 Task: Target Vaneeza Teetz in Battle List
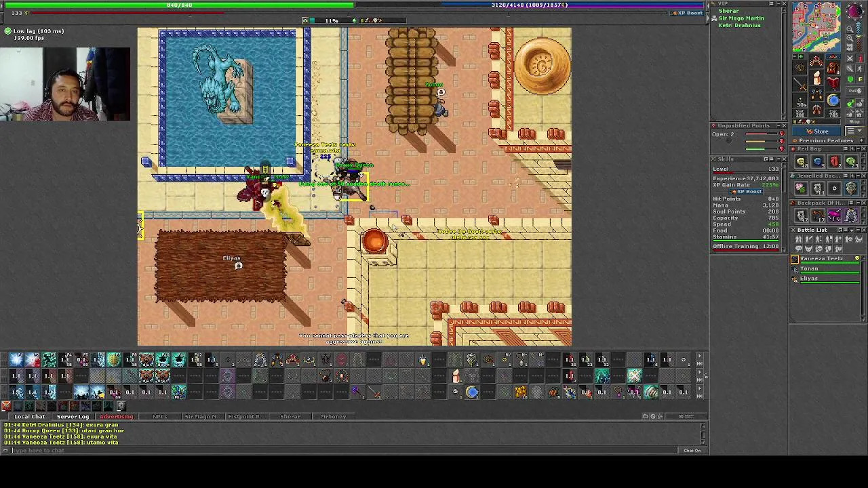point(826,260)
